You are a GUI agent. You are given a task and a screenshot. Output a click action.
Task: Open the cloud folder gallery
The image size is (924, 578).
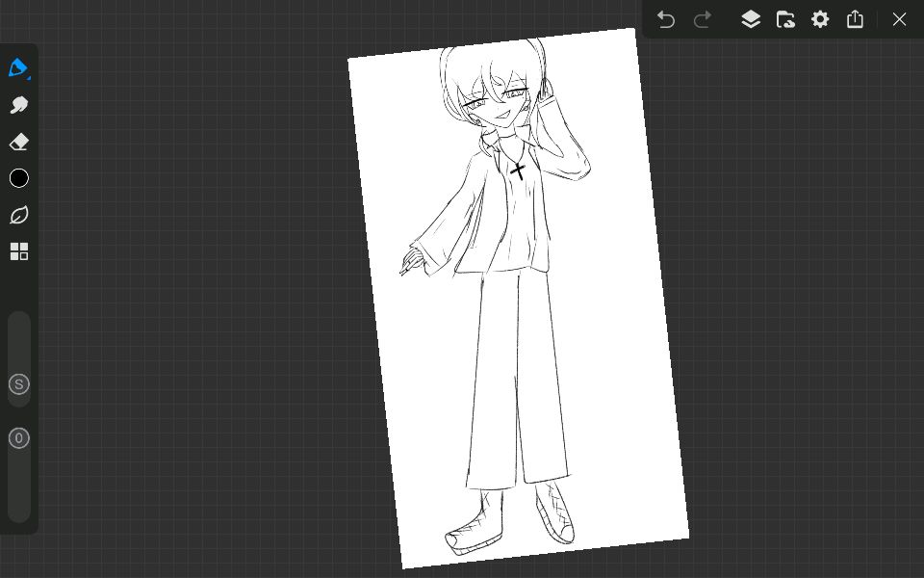tap(785, 19)
